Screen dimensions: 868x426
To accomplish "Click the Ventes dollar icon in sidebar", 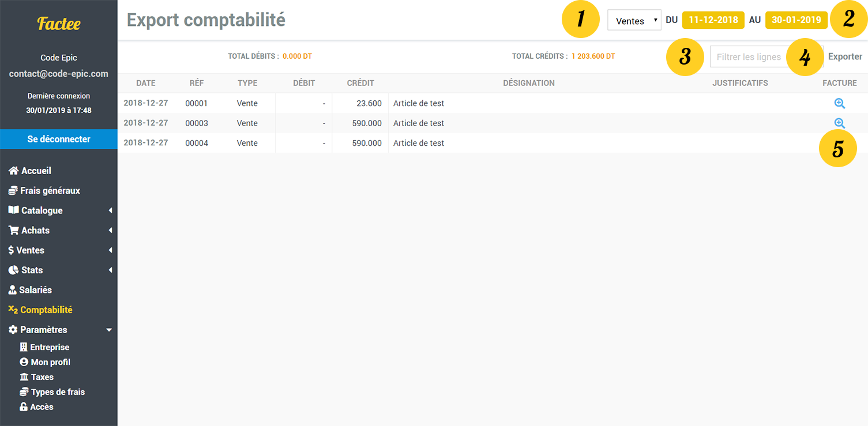I will (12, 250).
